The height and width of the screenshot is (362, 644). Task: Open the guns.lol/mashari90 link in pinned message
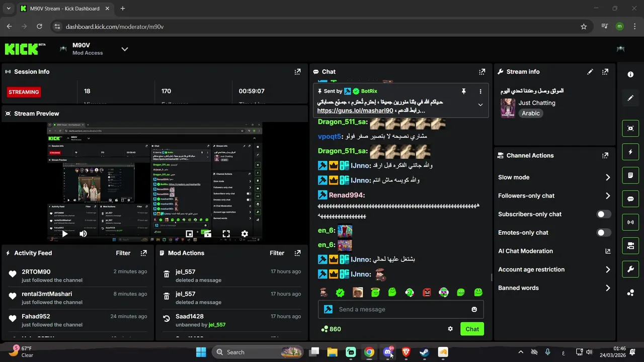click(x=355, y=111)
